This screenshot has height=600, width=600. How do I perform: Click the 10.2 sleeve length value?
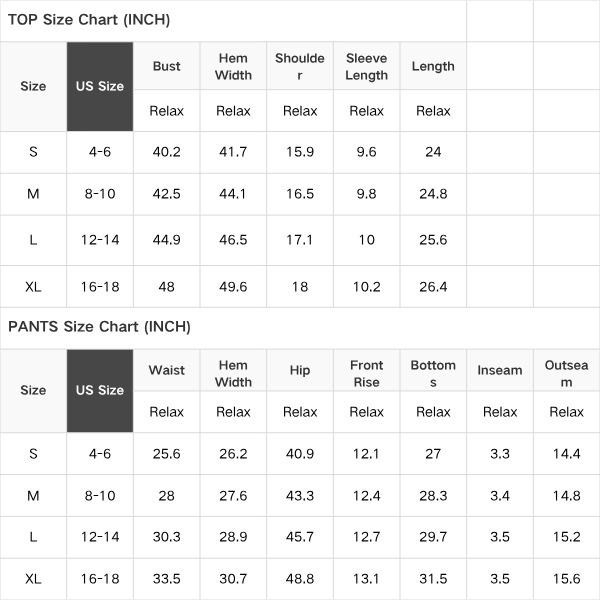(366, 287)
